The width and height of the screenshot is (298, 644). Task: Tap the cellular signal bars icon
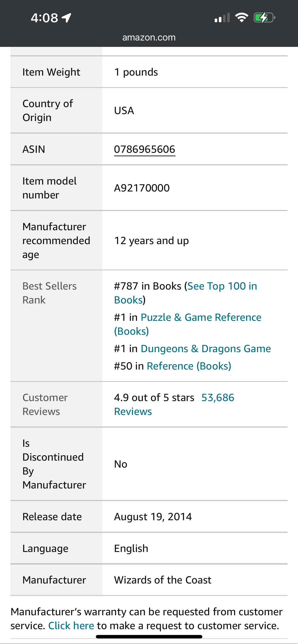tap(222, 18)
